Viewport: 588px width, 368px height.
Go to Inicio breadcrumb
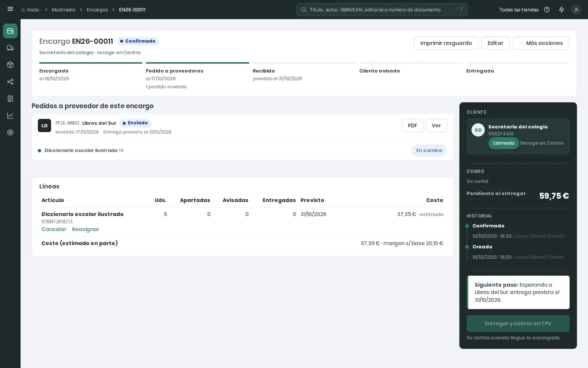coord(30,10)
